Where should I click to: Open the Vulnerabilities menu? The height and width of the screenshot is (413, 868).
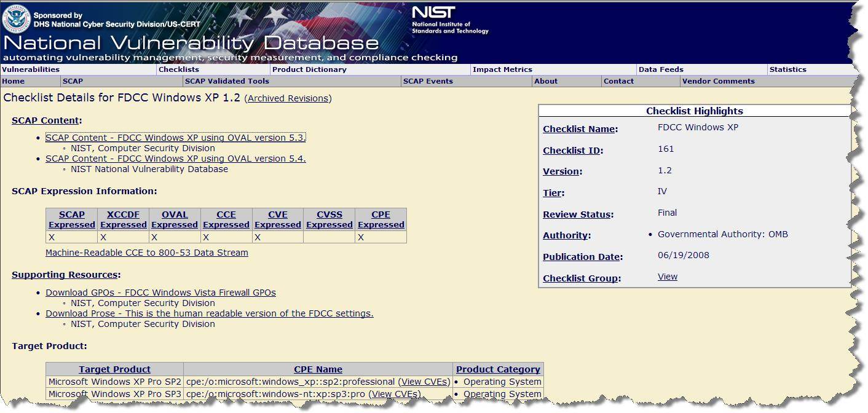tap(31, 69)
